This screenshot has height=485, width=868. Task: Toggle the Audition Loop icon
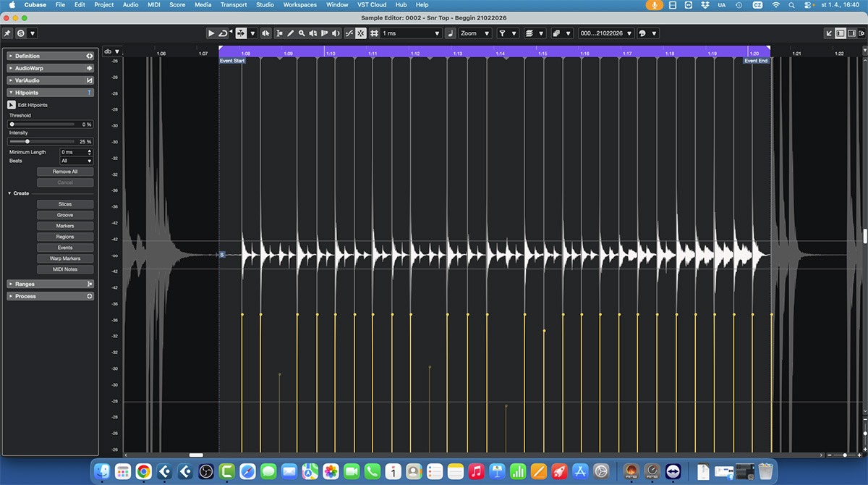(x=223, y=33)
